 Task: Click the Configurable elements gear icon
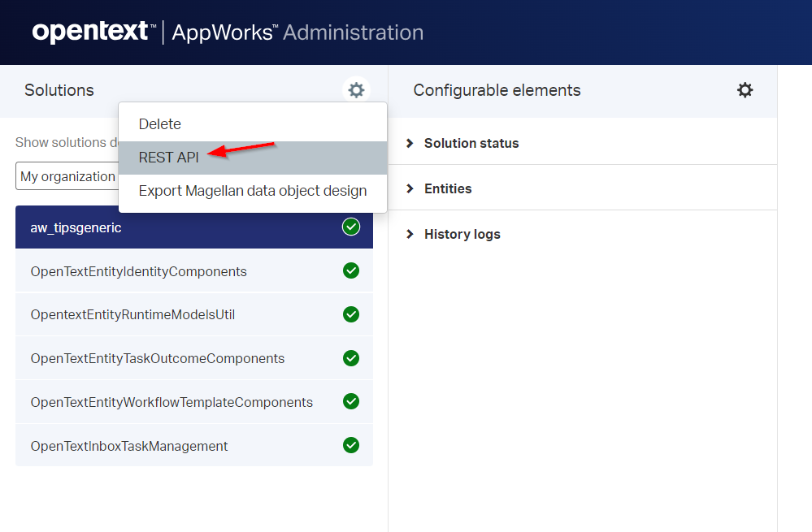[x=745, y=90]
